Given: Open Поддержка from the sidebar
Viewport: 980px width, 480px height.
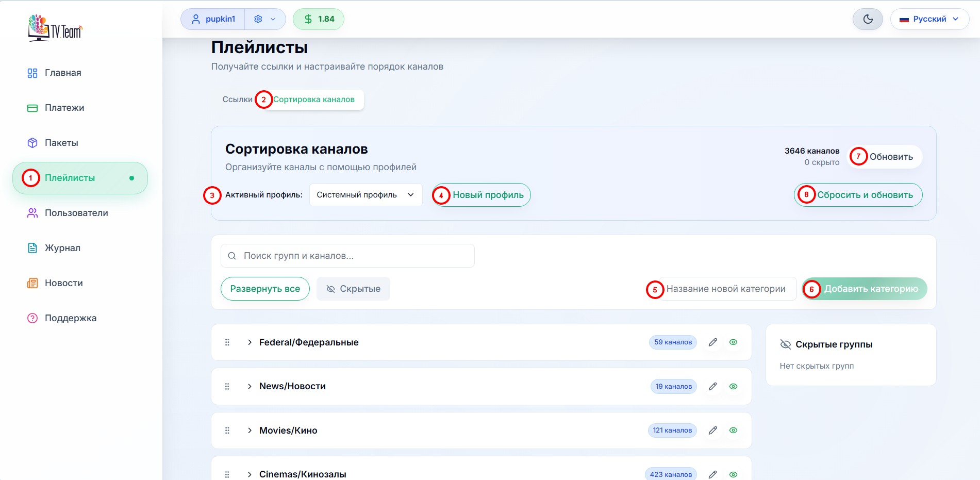Looking at the screenshot, I should 70,318.
